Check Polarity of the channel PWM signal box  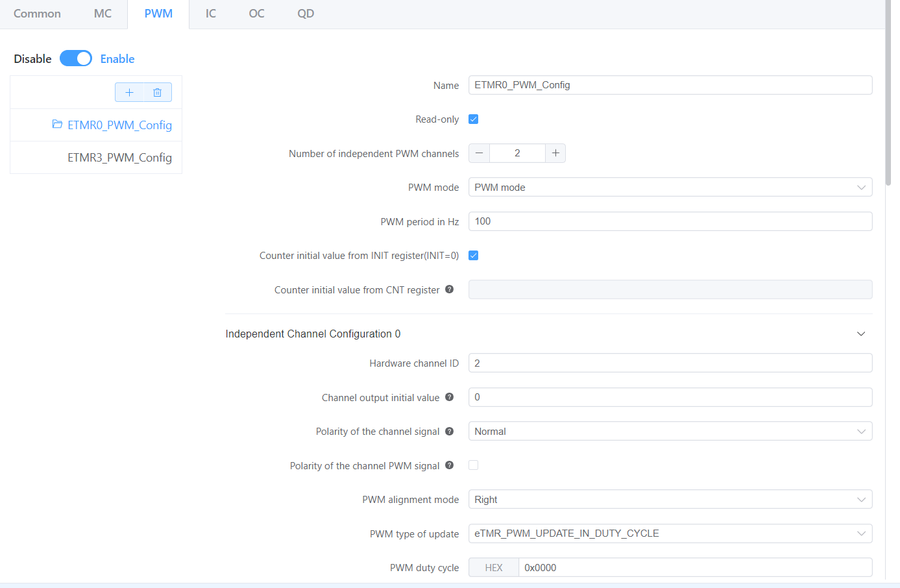pyautogui.click(x=474, y=465)
